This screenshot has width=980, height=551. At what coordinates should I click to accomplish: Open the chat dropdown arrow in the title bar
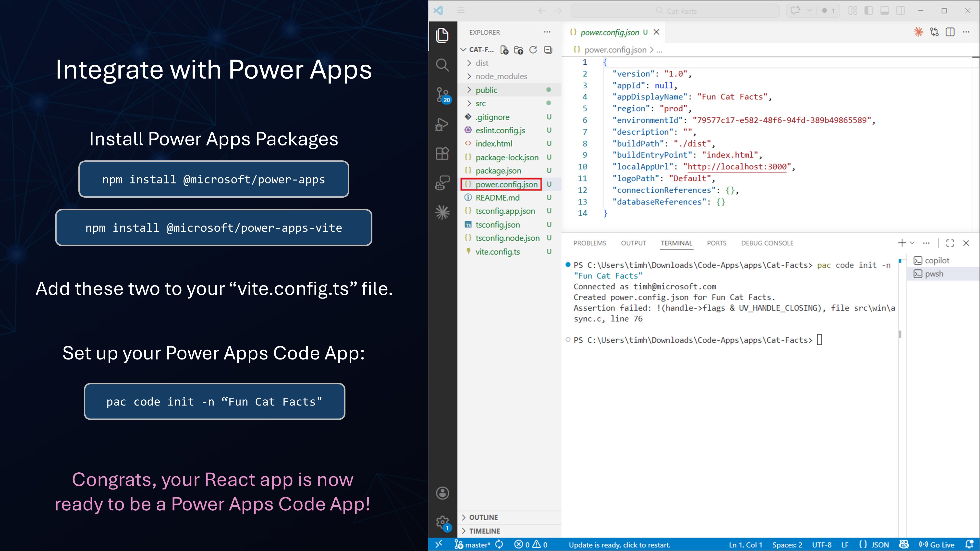[x=809, y=11]
